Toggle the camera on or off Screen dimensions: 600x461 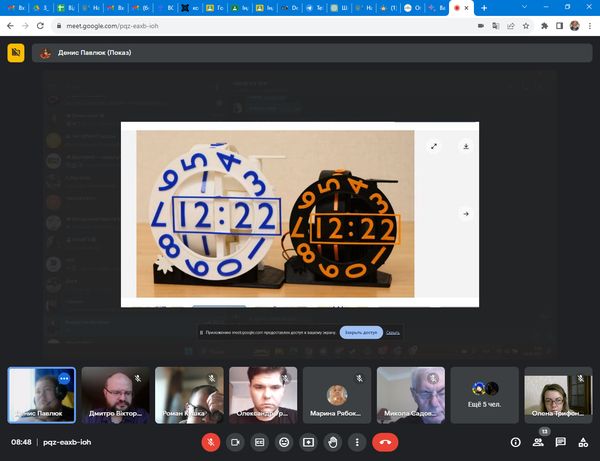[236, 441]
